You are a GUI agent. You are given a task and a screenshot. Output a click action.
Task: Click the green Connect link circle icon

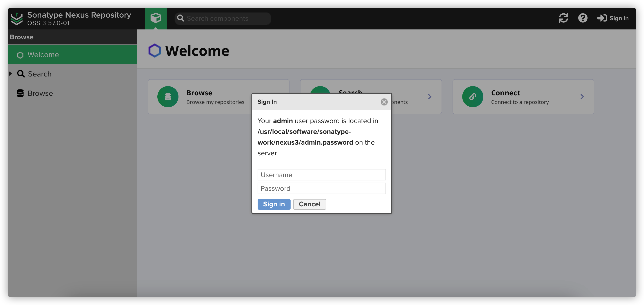(472, 97)
